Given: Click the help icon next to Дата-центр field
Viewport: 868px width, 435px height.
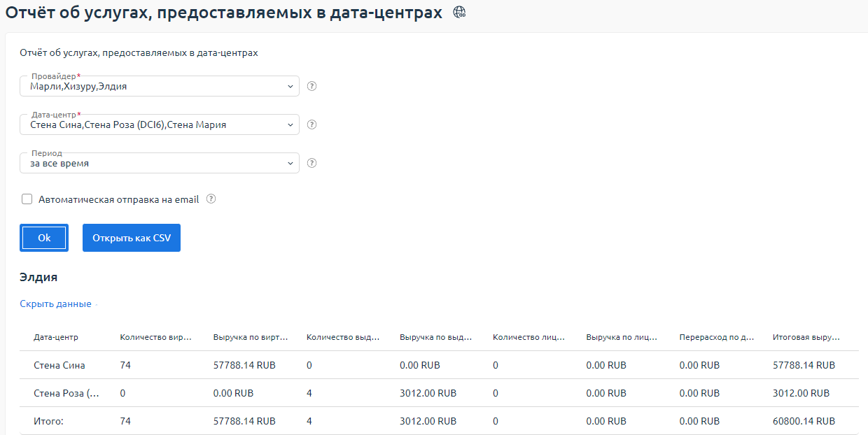Looking at the screenshot, I should pos(312,124).
